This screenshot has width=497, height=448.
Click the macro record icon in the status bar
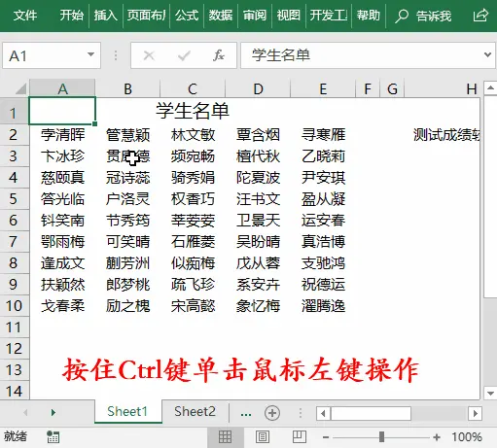click(x=53, y=437)
